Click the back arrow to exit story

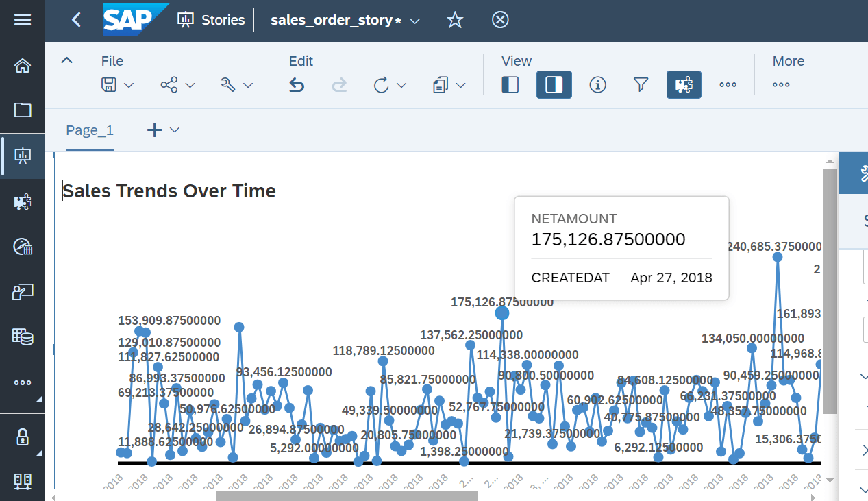[75, 20]
